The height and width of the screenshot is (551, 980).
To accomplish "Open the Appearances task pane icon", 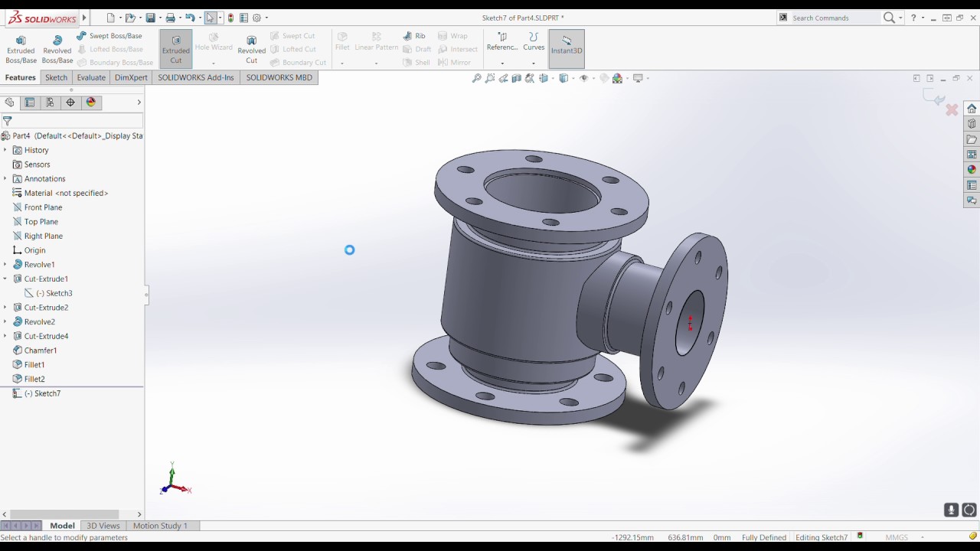I will point(972,170).
